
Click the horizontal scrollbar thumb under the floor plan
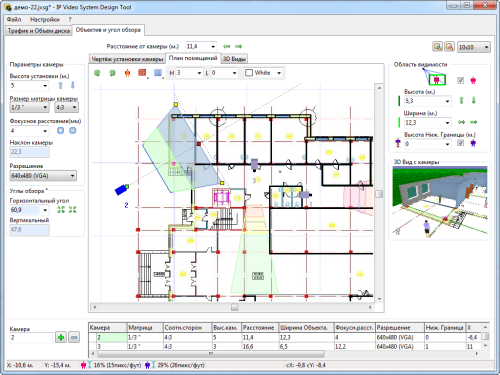click(x=235, y=307)
